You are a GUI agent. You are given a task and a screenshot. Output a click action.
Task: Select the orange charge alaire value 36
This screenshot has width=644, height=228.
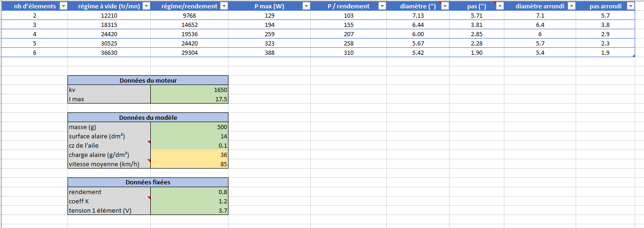(189, 155)
